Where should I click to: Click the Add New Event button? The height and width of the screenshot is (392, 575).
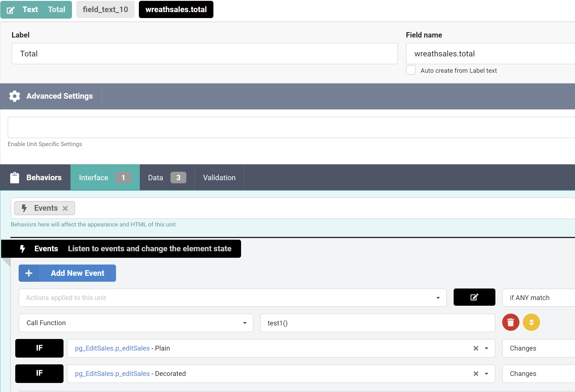pyautogui.click(x=67, y=273)
